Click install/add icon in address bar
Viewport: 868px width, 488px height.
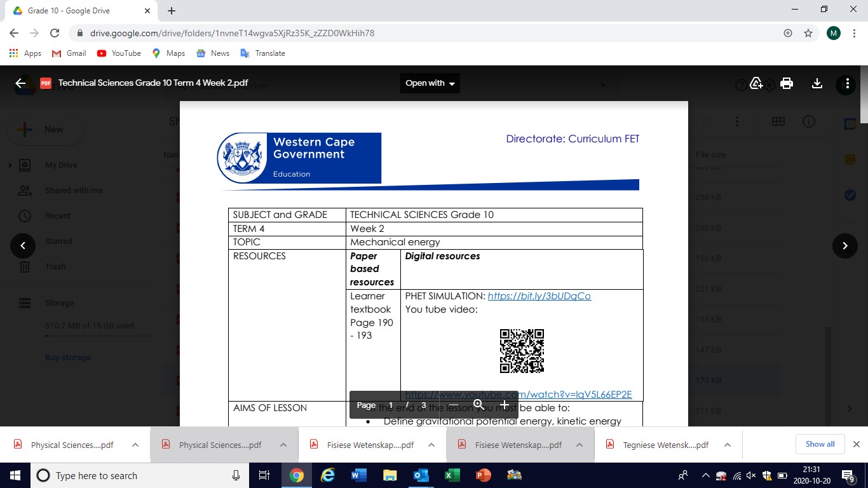pos(788,33)
